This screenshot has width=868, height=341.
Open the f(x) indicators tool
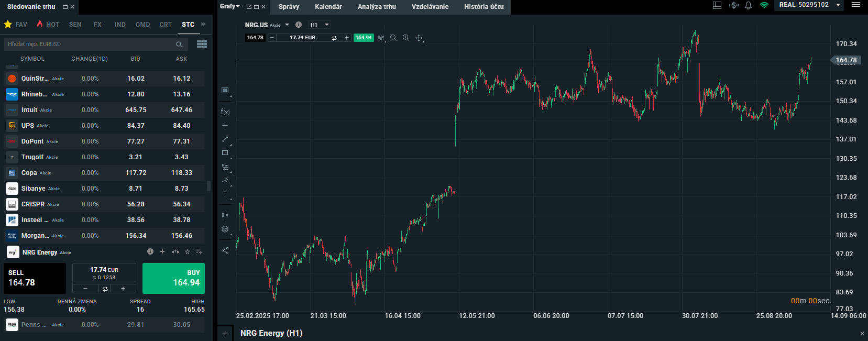[225, 112]
